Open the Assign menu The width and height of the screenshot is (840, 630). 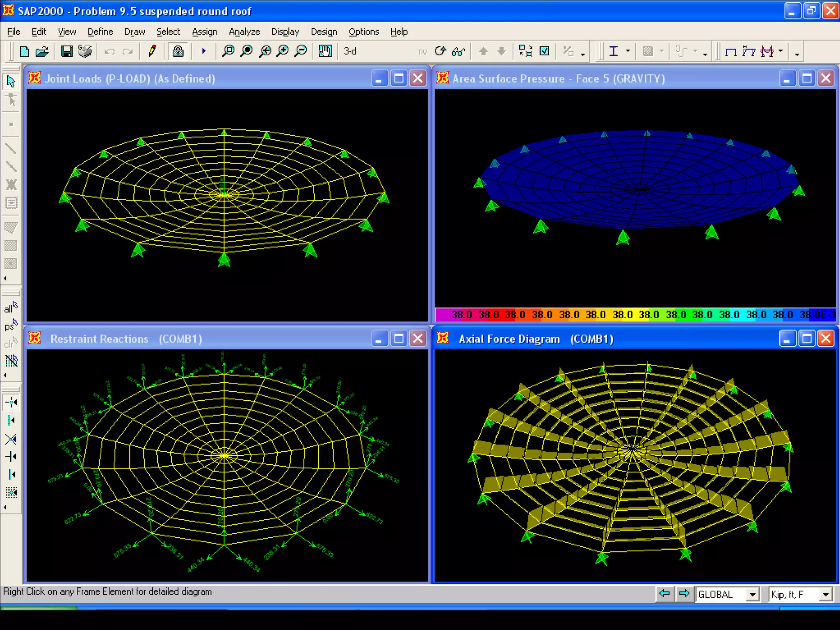(204, 32)
